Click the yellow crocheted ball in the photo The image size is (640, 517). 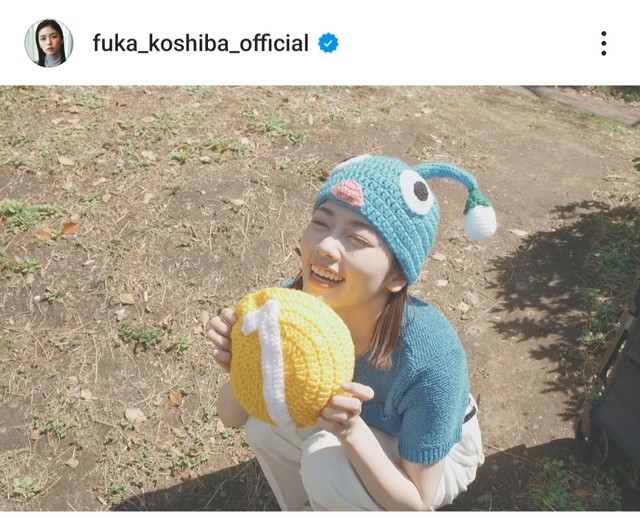[x=292, y=357]
